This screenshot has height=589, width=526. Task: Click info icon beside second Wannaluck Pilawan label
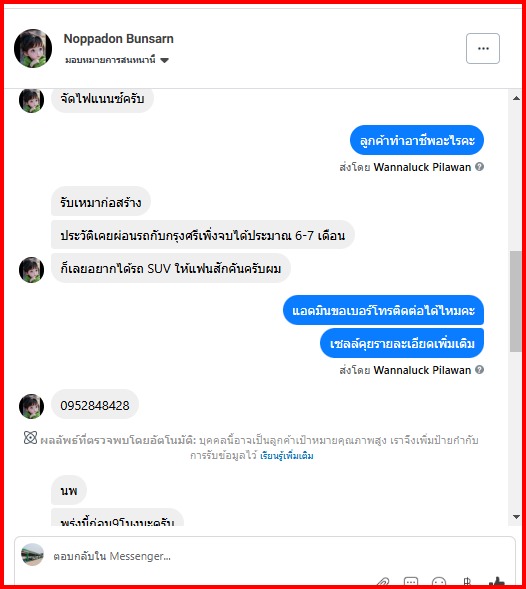tap(479, 370)
